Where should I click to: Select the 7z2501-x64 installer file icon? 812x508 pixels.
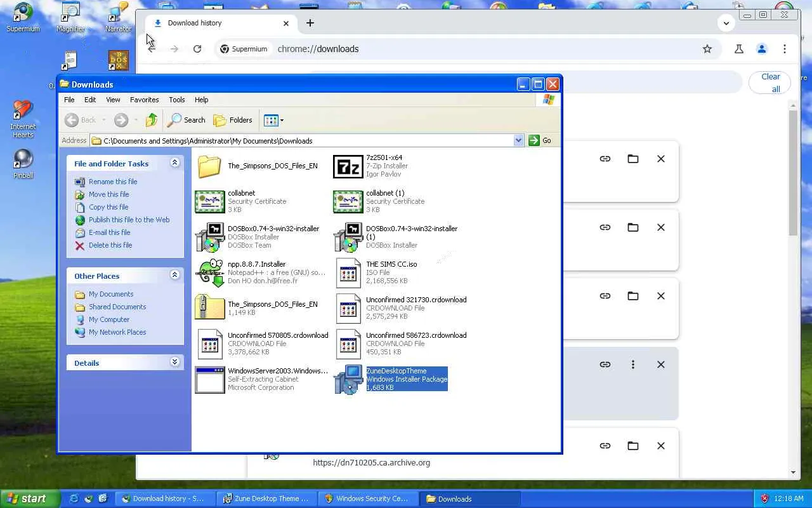click(348, 166)
